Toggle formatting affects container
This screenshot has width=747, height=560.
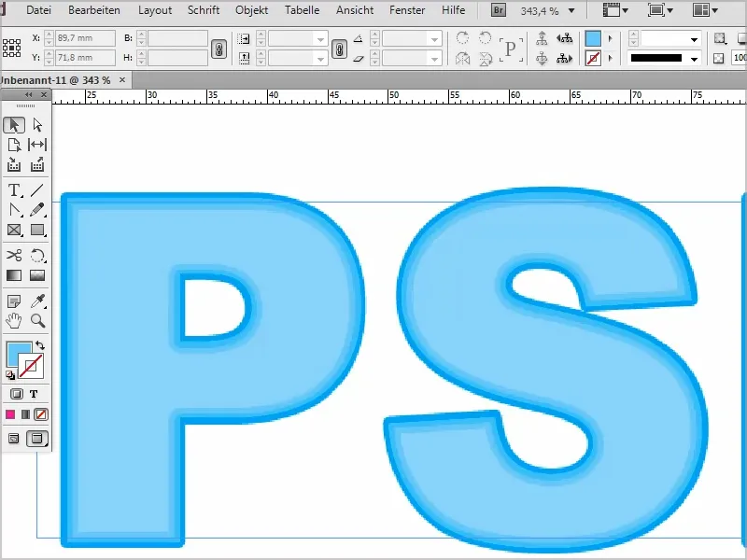[17, 394]
